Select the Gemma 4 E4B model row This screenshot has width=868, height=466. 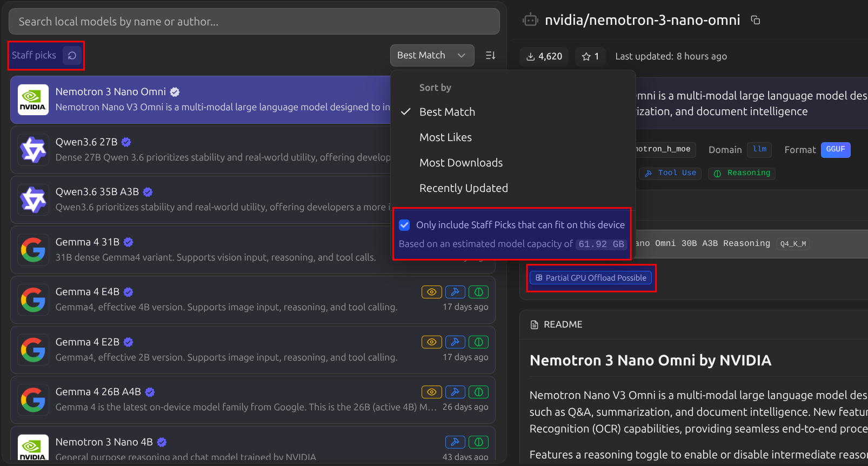(253, 300)
